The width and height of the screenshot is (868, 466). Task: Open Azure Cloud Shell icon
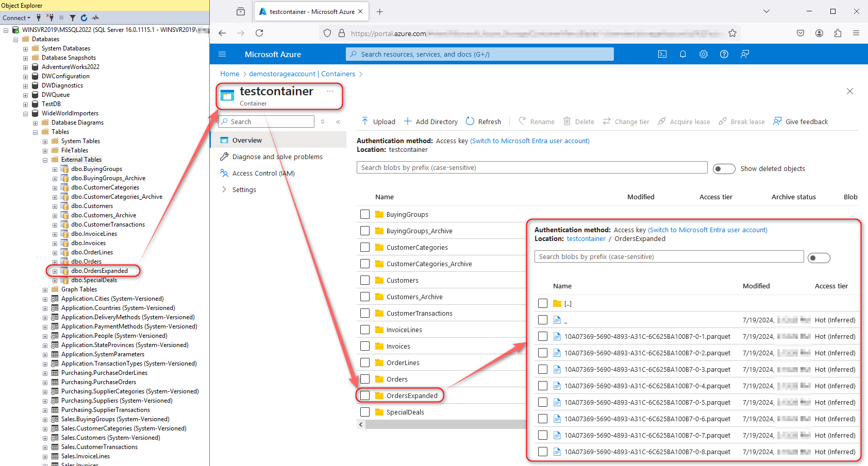pyautogui.click(x=662, y=54)
